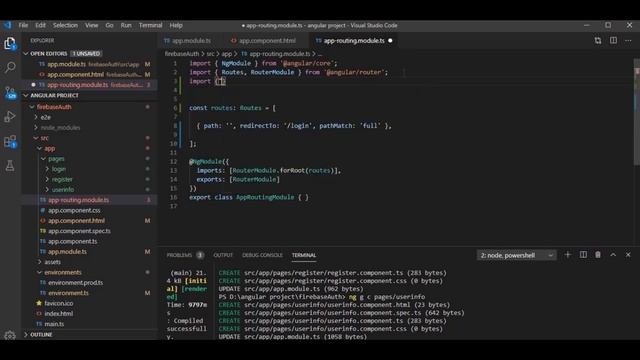Viewport: 640px width, 360px height.
Task: Open the Search view icon
Action: pyautogui.click(x=10, y=67)
